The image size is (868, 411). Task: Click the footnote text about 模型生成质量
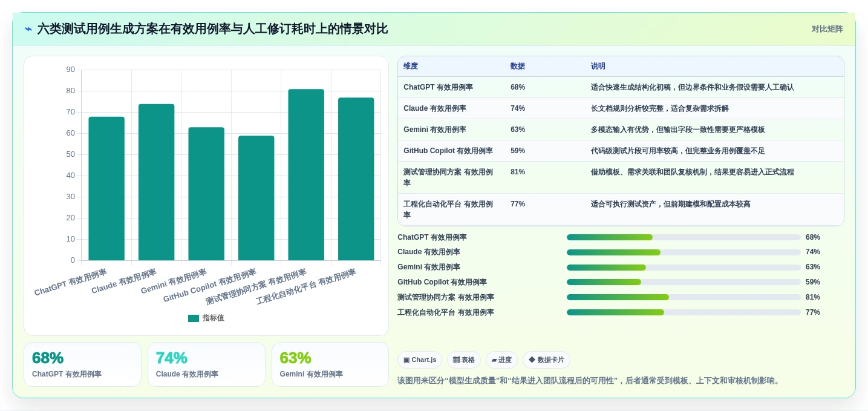click(590, 381)
